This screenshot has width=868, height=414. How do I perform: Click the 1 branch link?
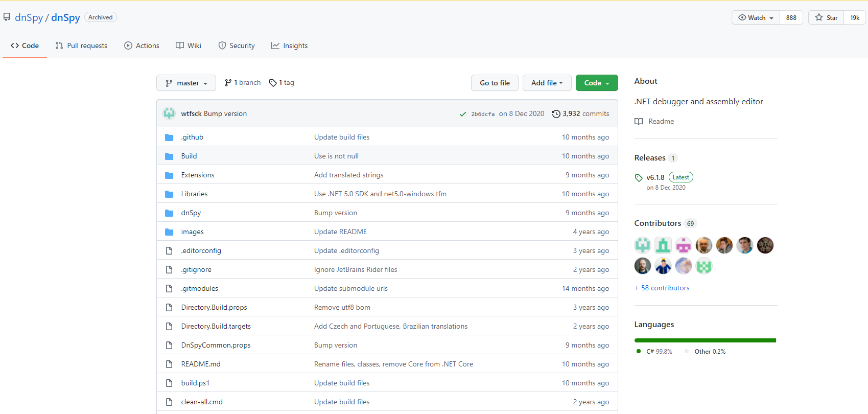(243, 83)
